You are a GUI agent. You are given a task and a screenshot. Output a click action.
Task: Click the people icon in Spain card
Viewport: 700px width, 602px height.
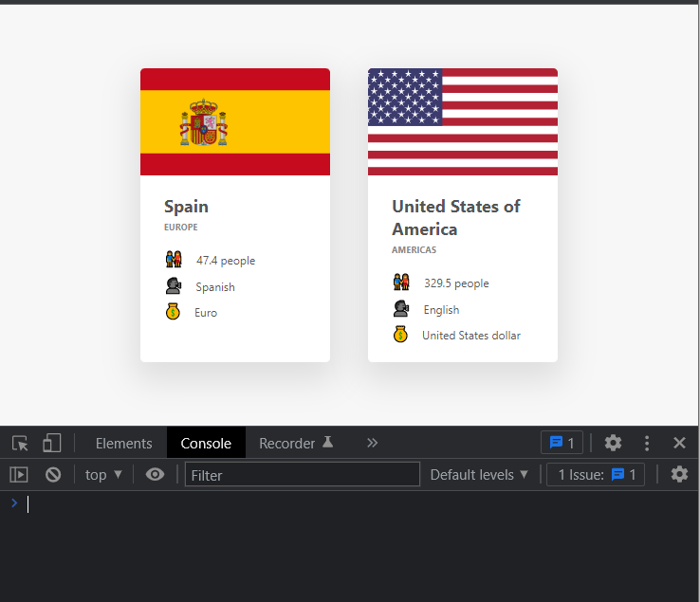click(x=174, y=259)
